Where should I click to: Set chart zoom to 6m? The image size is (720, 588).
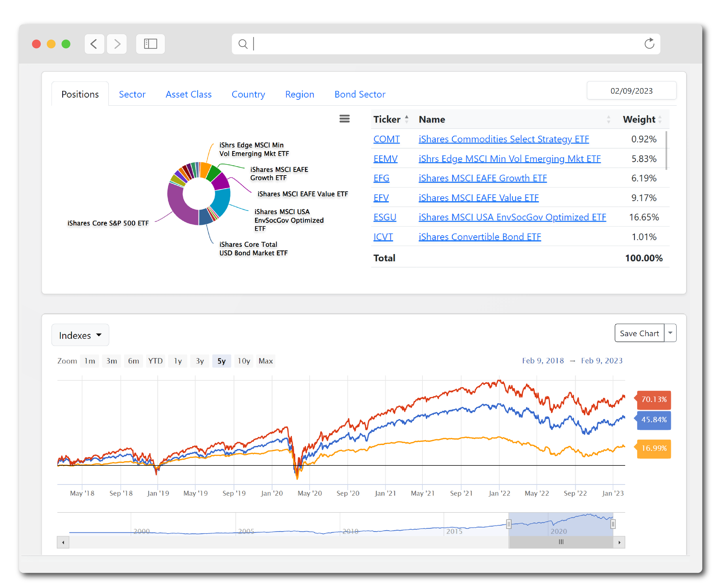coord(134,361)
